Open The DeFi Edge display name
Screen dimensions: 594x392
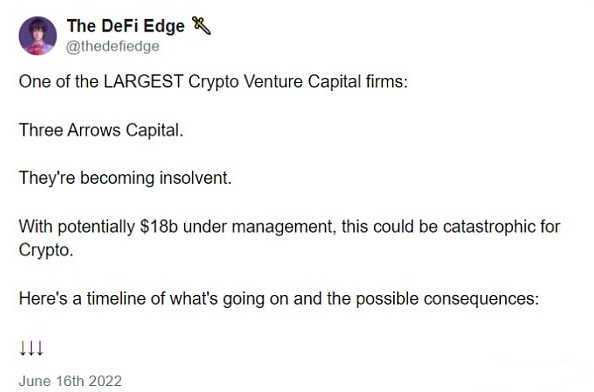tap(126, 26)
